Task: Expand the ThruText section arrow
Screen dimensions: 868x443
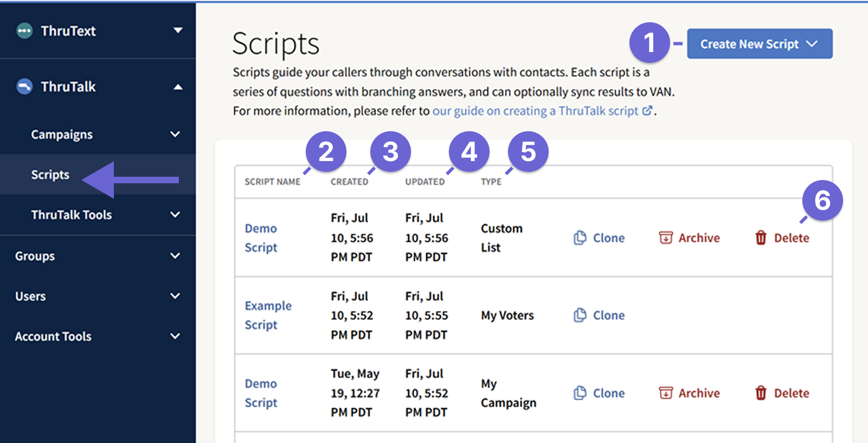Action: click(178, 30)
